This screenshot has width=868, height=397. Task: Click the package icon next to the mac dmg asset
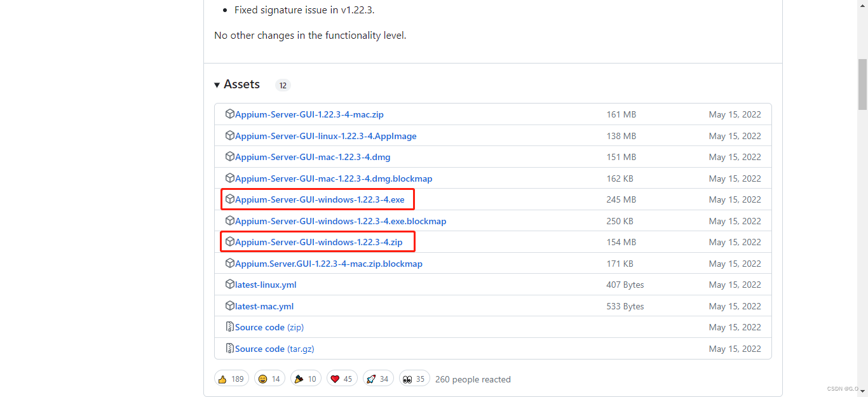tap(229, 156)
